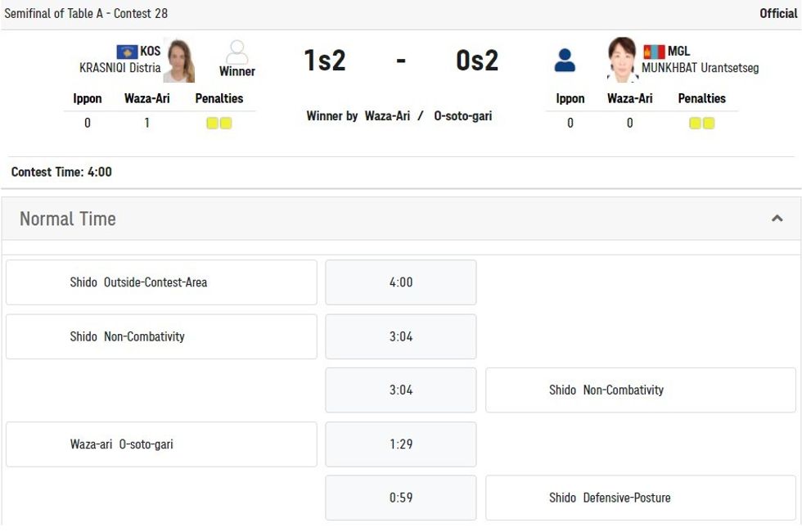Click the blue judogi athlete icon
This screenshot has width=802, height=532.
(565, 60)
